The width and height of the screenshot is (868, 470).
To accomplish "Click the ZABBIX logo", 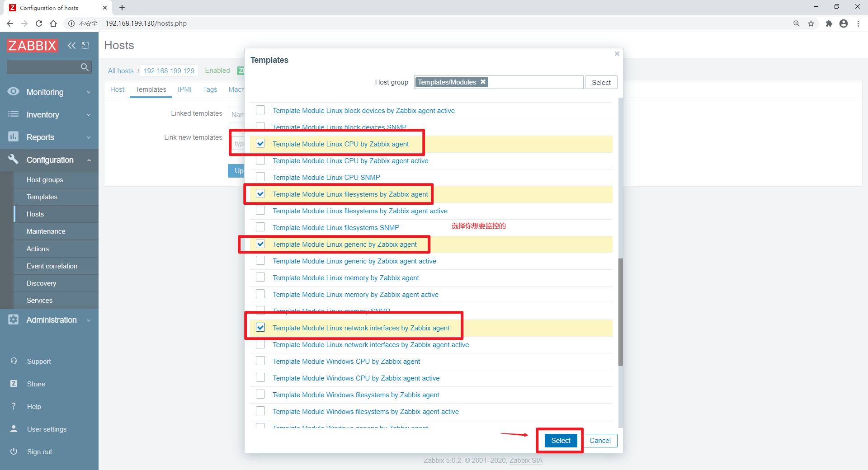I will (x=32, y=45).
